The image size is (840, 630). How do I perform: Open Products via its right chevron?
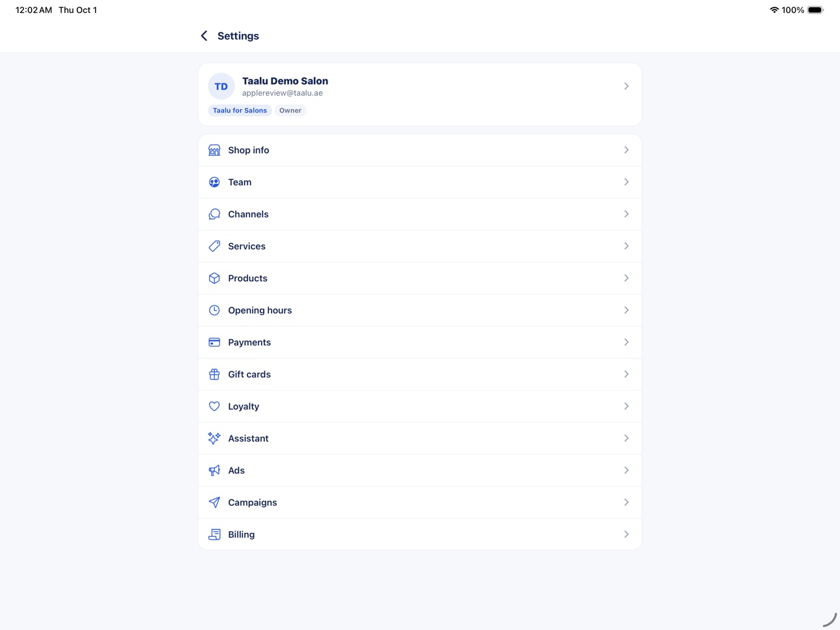pyautogui.click(x=626, y=279)
